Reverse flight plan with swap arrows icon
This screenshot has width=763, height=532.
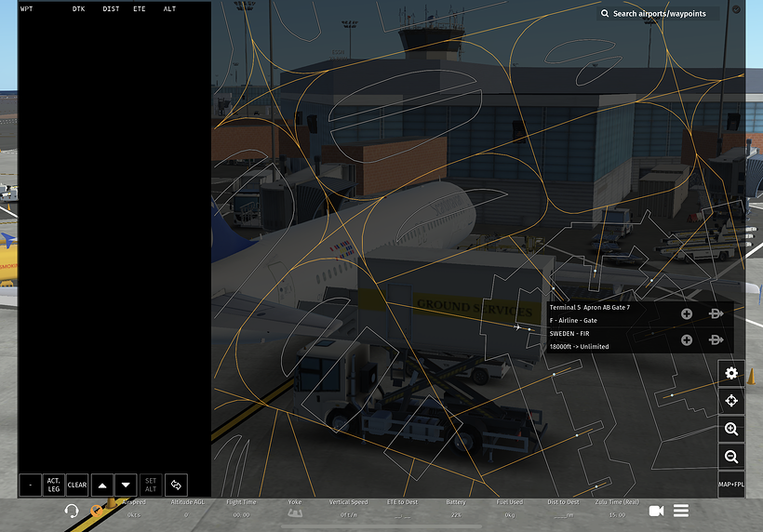click(176, 485)
